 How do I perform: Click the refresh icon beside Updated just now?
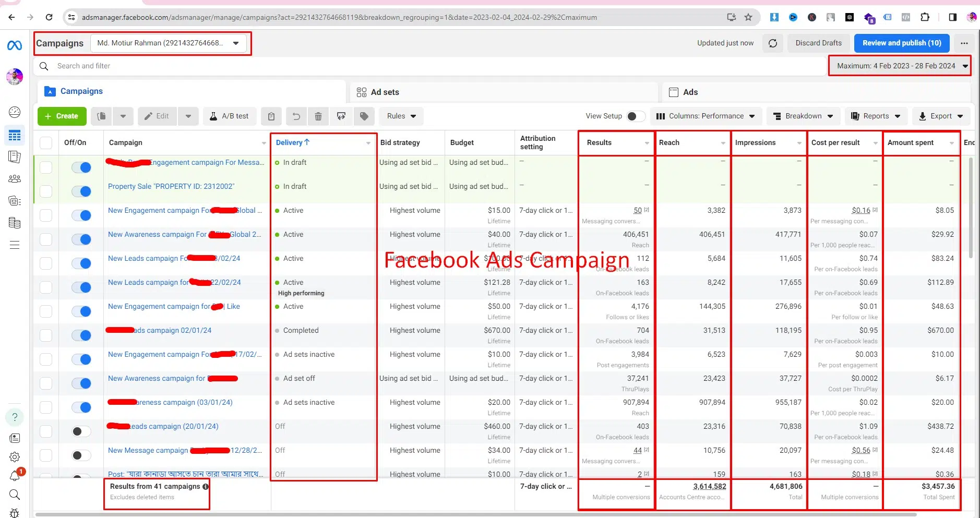[772, 43]
